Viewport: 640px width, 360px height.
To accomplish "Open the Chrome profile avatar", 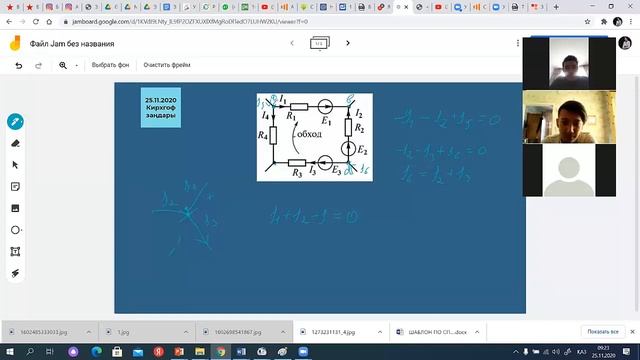I will tap(618, 22).
